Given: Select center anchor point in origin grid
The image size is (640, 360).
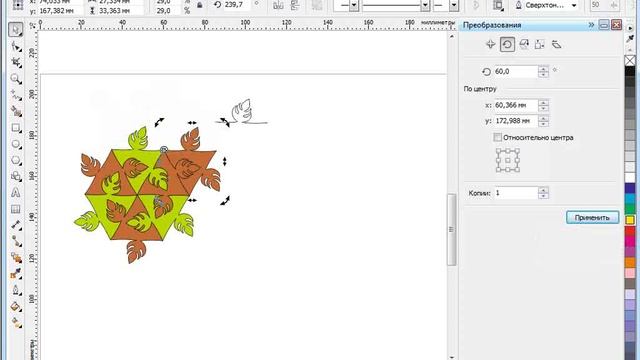Looking at the screenshot, I should tap(508, 160).
